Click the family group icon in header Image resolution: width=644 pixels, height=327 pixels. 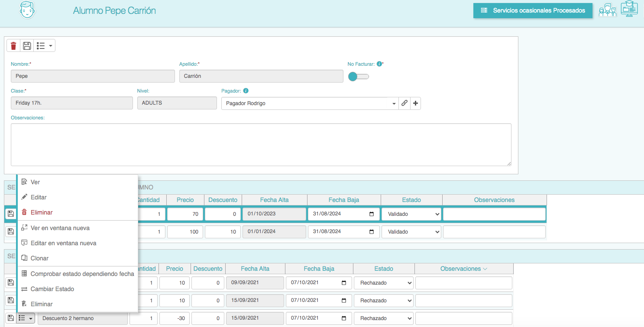607,10
